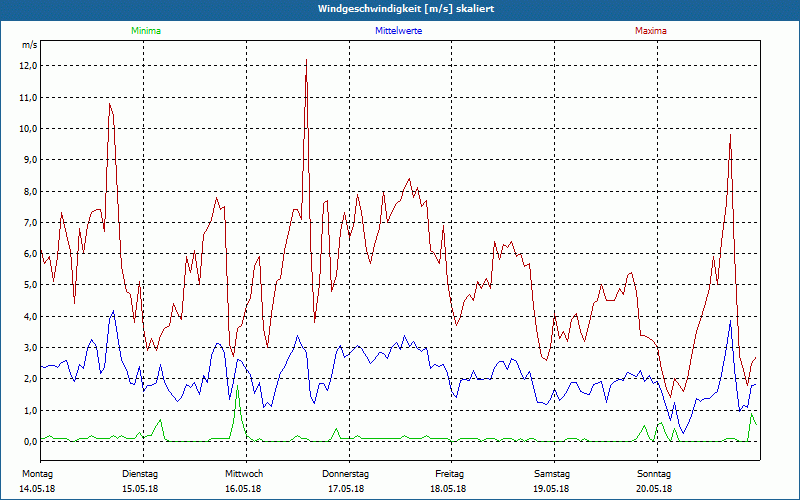This screenshot has height=500, width=800.
Task: Click the green 'Minima' legend label
Action: click(146, 31)
